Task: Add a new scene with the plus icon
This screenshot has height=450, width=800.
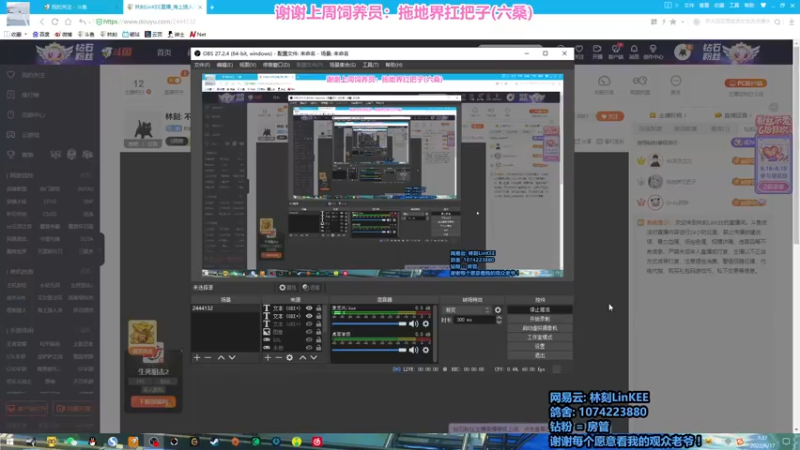Action: click(197, 358)
